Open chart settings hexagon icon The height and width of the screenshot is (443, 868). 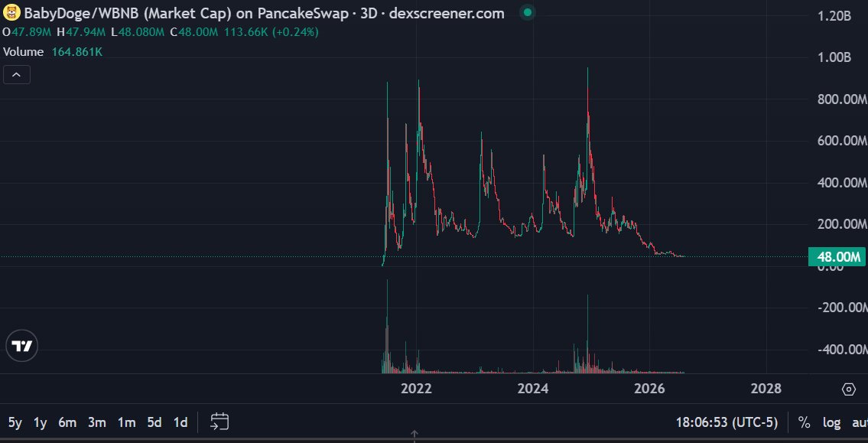(x=849, y=389)
